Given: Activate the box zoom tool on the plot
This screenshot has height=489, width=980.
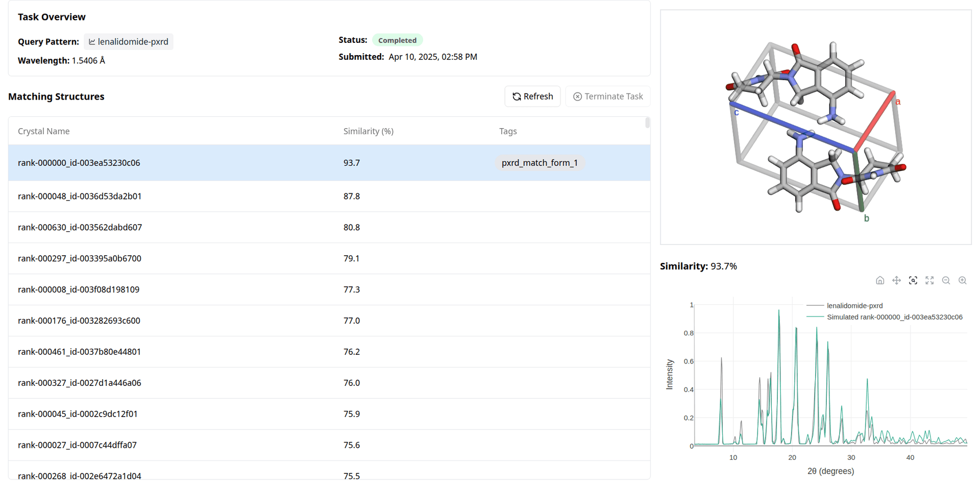Looking at the screenshot, I should click(913, 280).
